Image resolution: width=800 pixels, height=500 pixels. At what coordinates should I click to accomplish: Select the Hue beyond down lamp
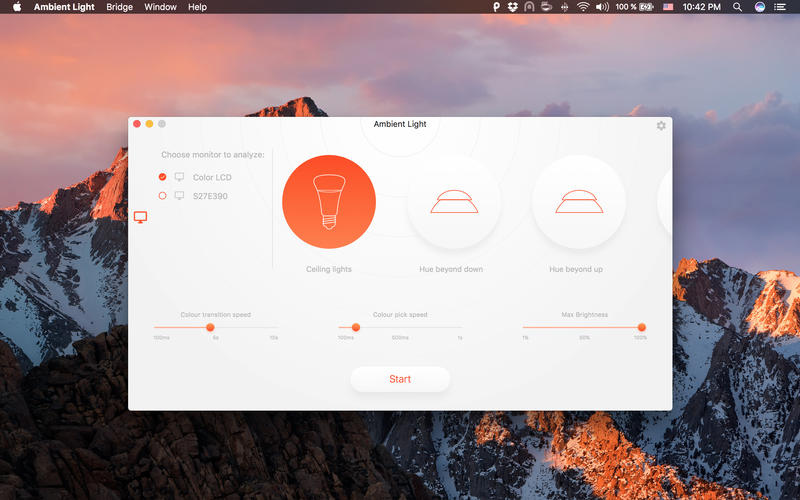click(x=454, y=202)
